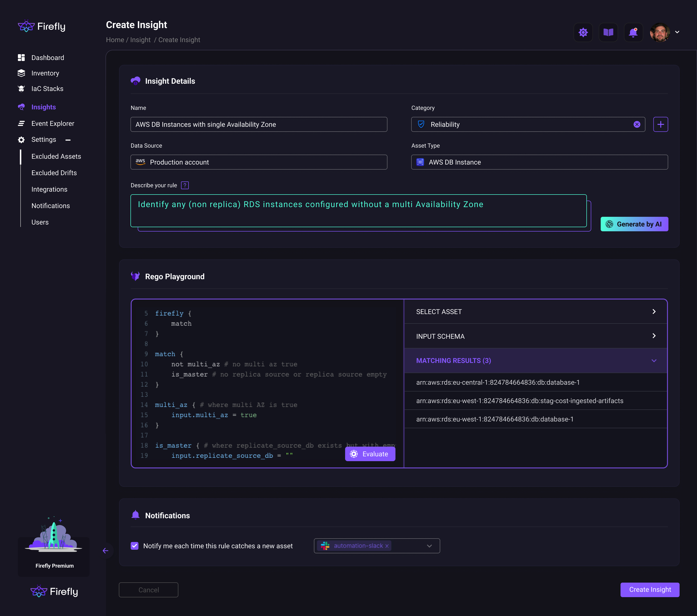Open Event Explorer from sidebar
The image size is (697, 616).
pyautogui.click(x=53, y=123)
